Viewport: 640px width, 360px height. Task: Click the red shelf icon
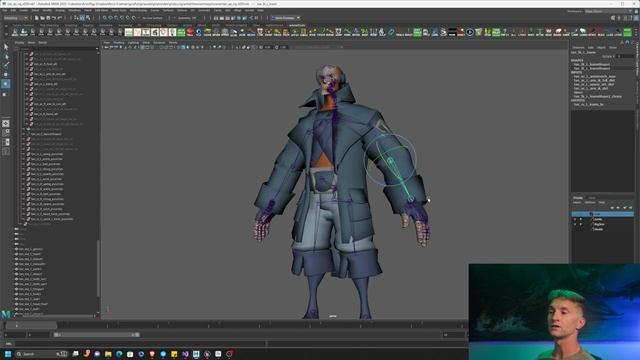point(190,32)
